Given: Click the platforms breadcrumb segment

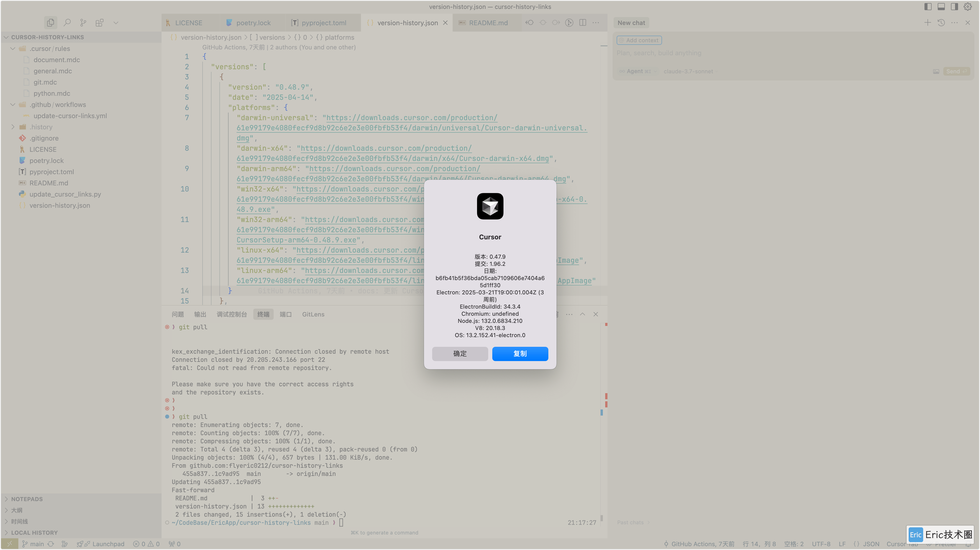Looking at the screenshot, I should [339, 37].
